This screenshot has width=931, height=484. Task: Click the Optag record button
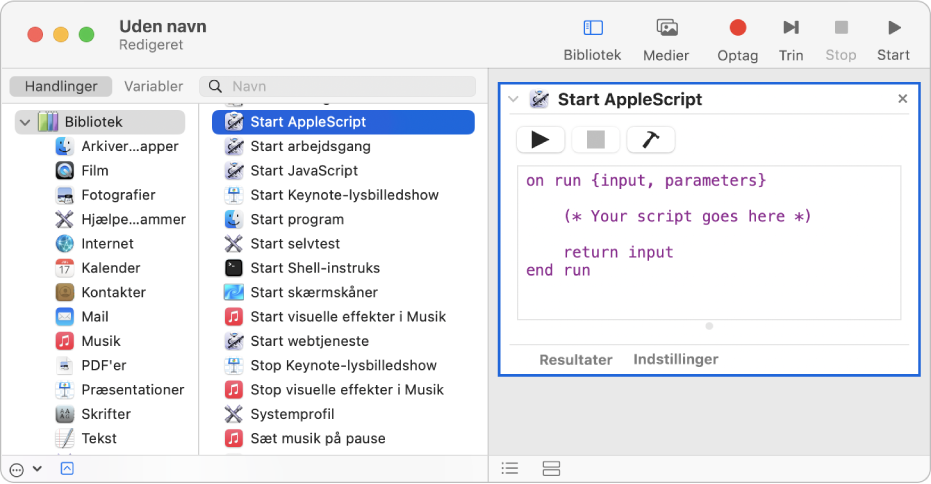[737, 29]
